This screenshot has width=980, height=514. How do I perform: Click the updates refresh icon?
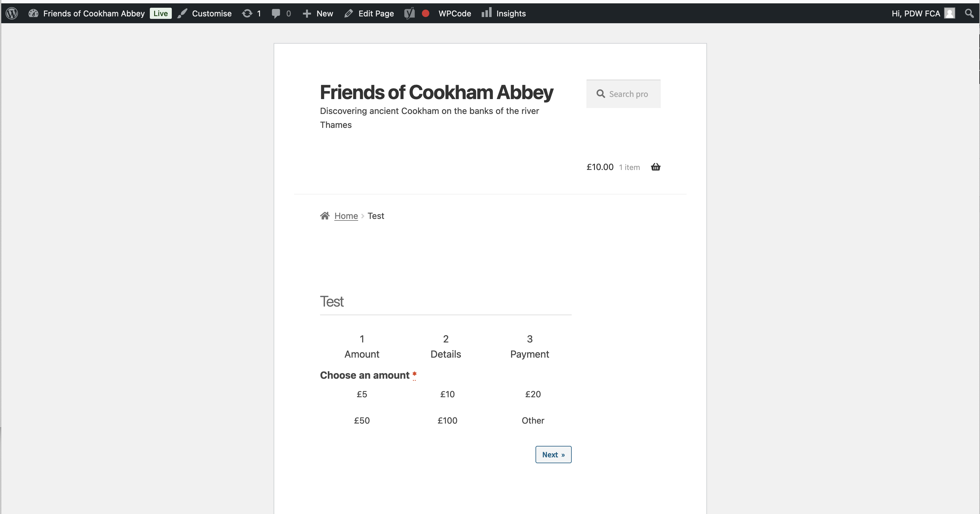(x=247, y=13)
